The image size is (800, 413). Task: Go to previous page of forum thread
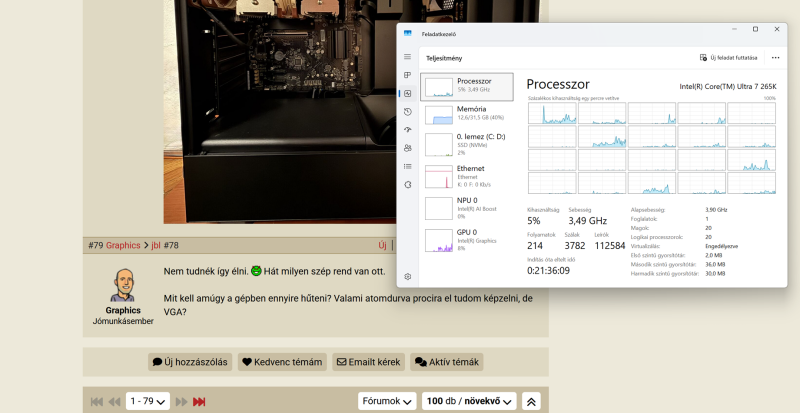[114, 402]
